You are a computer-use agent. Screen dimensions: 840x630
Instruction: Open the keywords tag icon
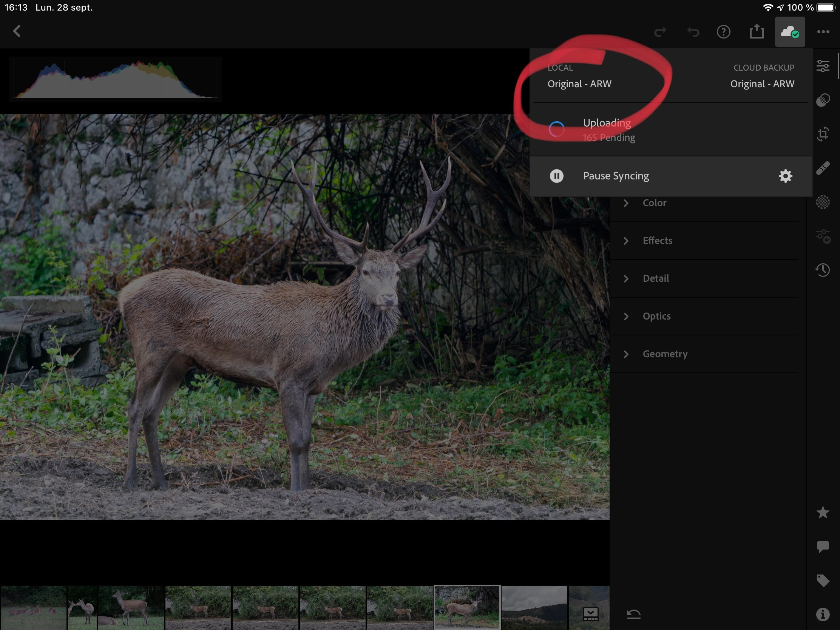[823, 580]
